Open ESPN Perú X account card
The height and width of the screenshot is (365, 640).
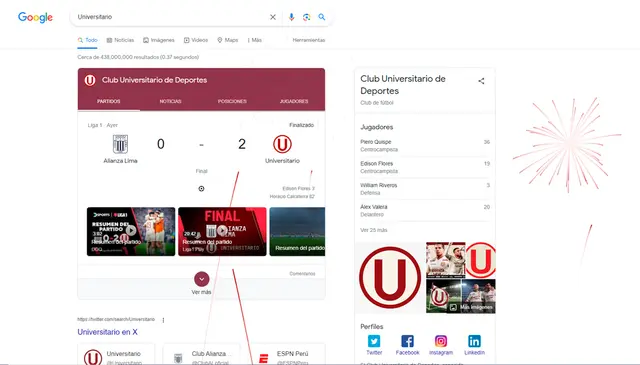pos(287,354)
